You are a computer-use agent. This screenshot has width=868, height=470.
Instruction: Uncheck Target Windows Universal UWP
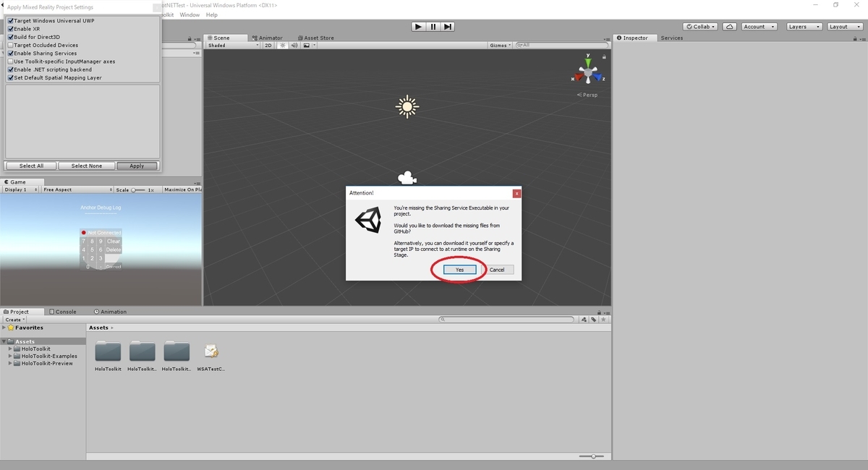[x=11, y=21]
